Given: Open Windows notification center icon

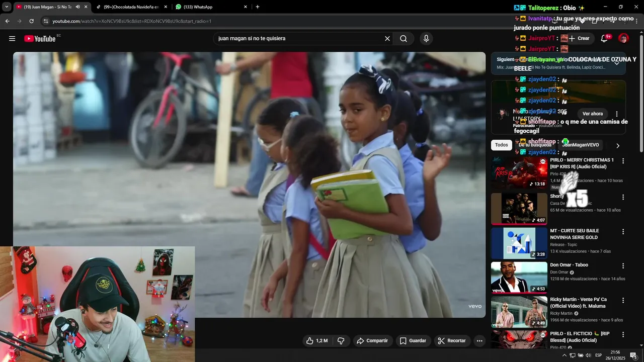Looking at the screenshot, I should tap(633, 355).
